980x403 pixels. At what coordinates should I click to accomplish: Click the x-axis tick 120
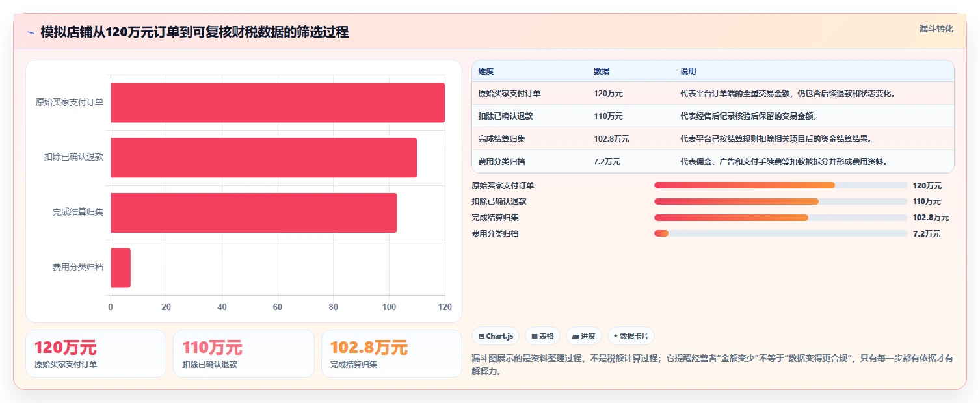click(445, 307)
